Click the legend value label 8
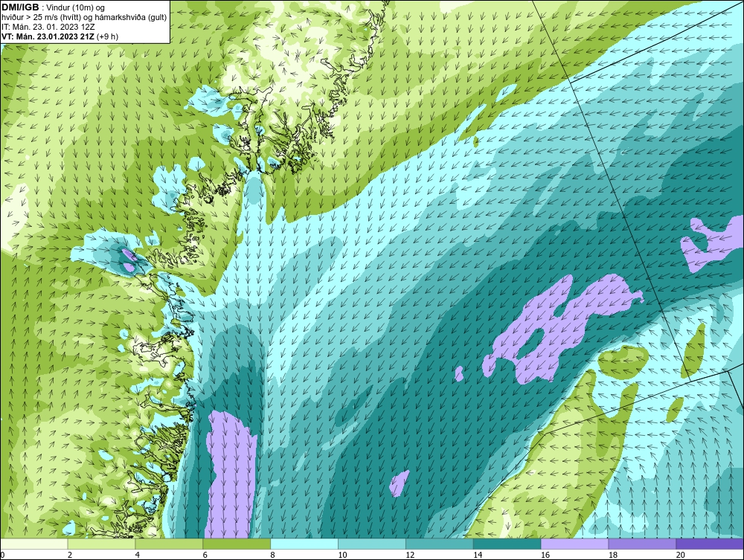 pos(273,555)
